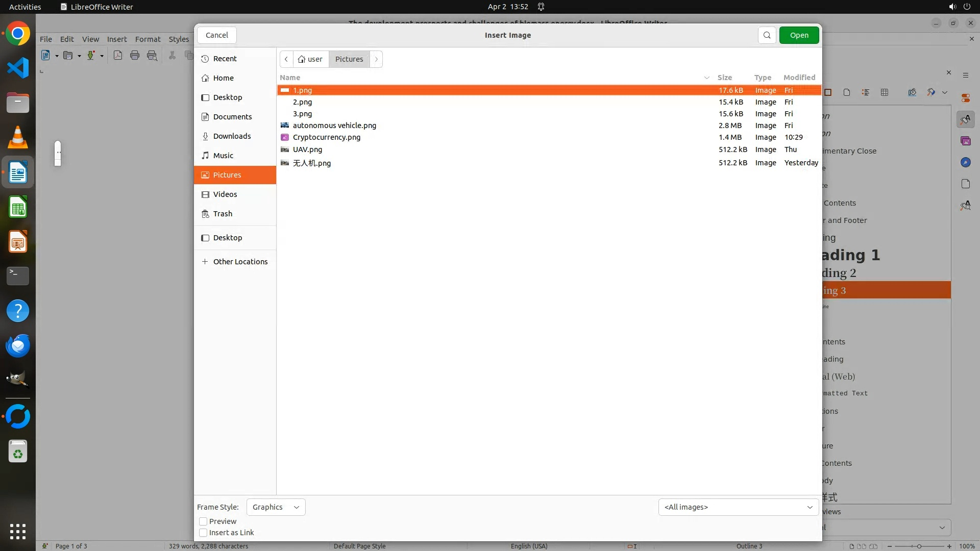Image resolution: width=980 pixels, height=551 pixels.
Task: Expand the All images file filter
Action: tap(738, 507)
